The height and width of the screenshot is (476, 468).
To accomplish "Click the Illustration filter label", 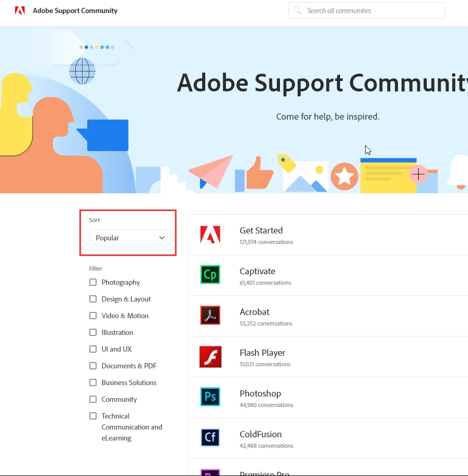I will pyautogui.click(x=117, y=332).
